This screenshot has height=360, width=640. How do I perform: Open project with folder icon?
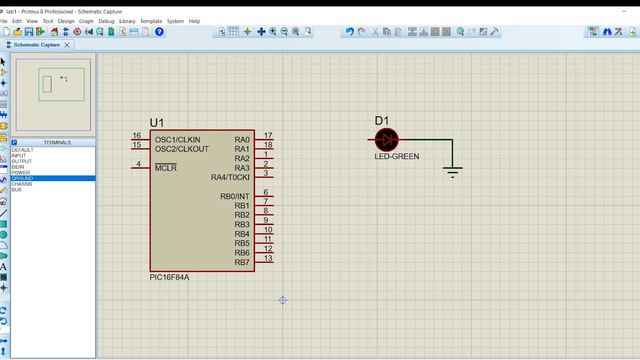coord(18,31)
